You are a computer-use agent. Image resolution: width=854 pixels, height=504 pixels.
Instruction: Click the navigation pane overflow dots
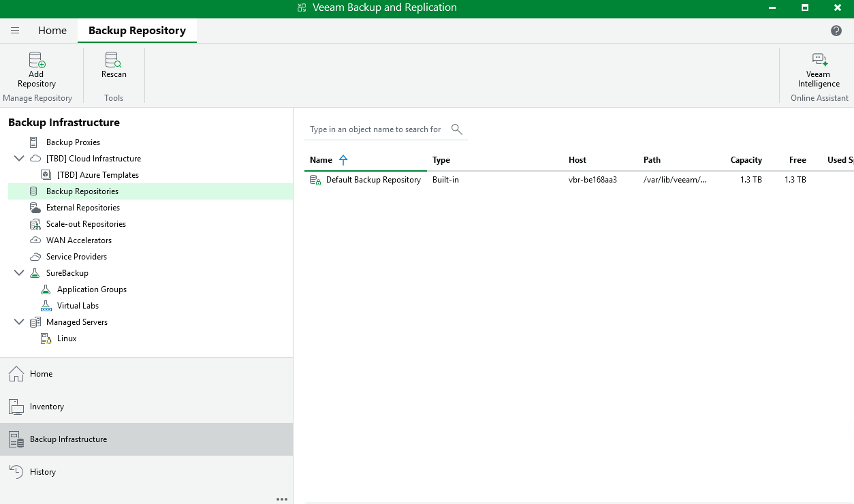tap(282, 499)
